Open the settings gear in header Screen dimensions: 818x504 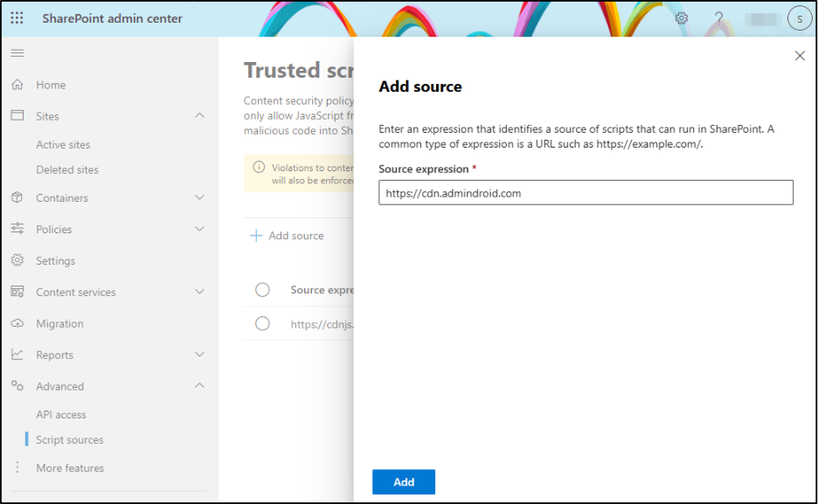(x=682, y=18)
